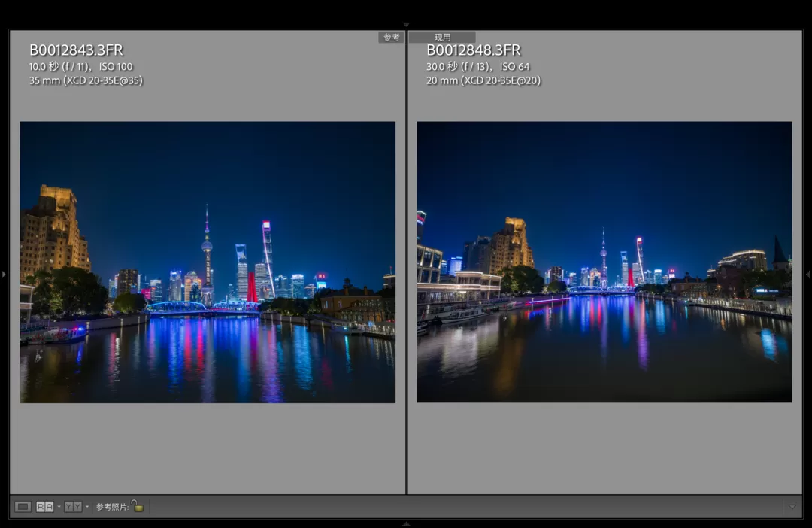The height and width of the screenshot is (528, 812).
Task: Show the top panel via the top-edge arrow
Action: (406, 25)
